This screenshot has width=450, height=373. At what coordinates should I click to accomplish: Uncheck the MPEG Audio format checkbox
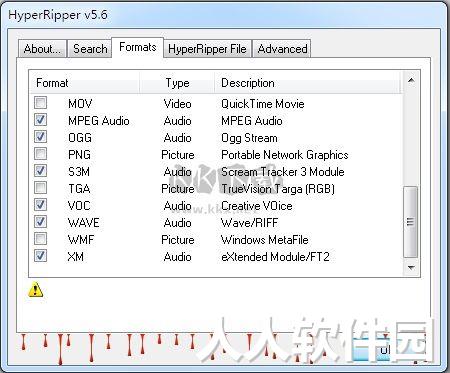[x=40, y=120]
